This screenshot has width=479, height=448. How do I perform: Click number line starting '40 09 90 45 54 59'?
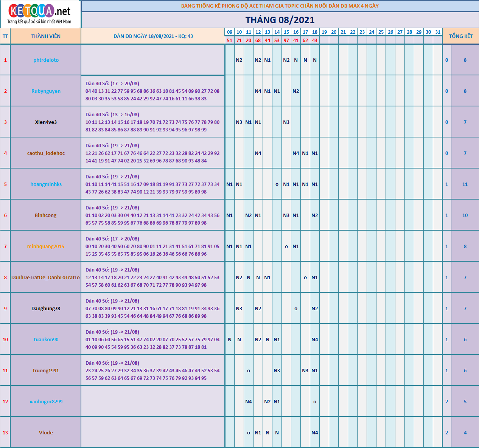coord(146,347)
